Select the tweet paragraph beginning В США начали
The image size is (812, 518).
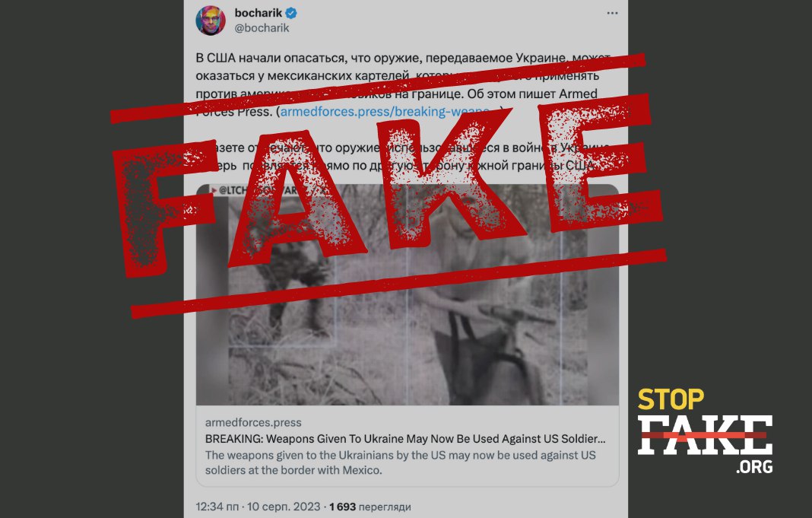(x=404, y=85)
